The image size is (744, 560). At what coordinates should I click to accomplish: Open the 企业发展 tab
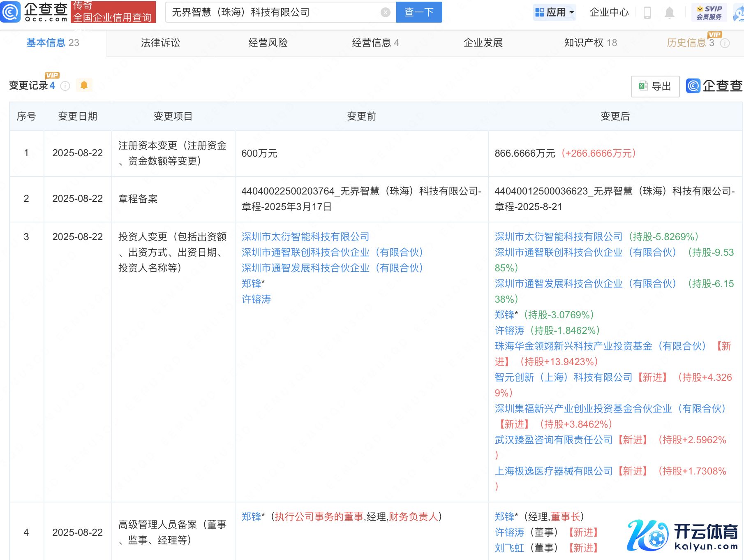[483, 43]
